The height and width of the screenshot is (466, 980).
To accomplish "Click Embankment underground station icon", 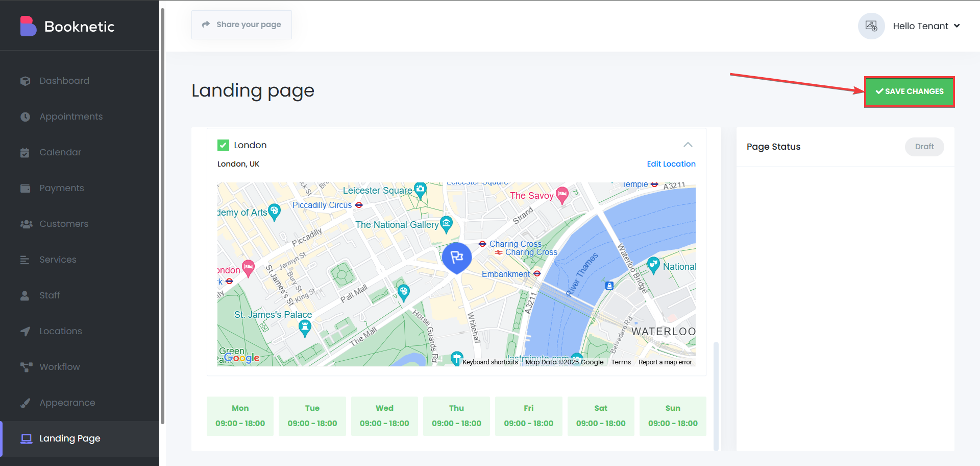I will (537, 274).
